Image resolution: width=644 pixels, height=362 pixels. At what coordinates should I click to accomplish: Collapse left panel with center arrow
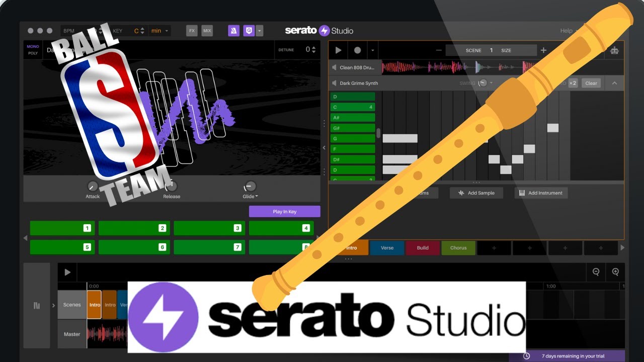click(324, 148)
